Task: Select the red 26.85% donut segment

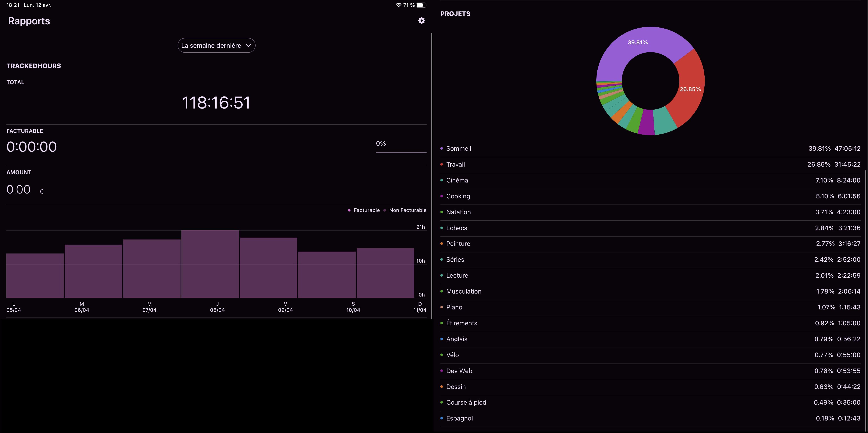Action: [x=690, y=89]
